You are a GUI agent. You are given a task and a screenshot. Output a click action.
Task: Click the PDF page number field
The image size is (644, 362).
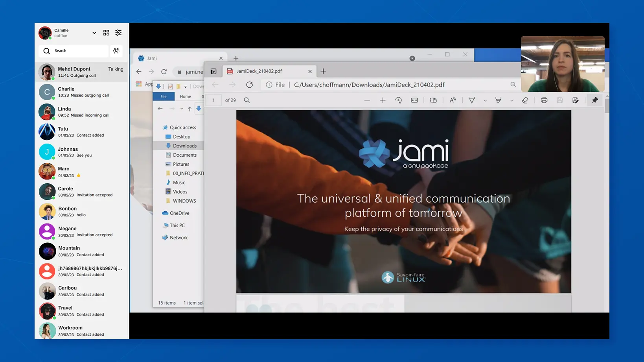[213, 100]
